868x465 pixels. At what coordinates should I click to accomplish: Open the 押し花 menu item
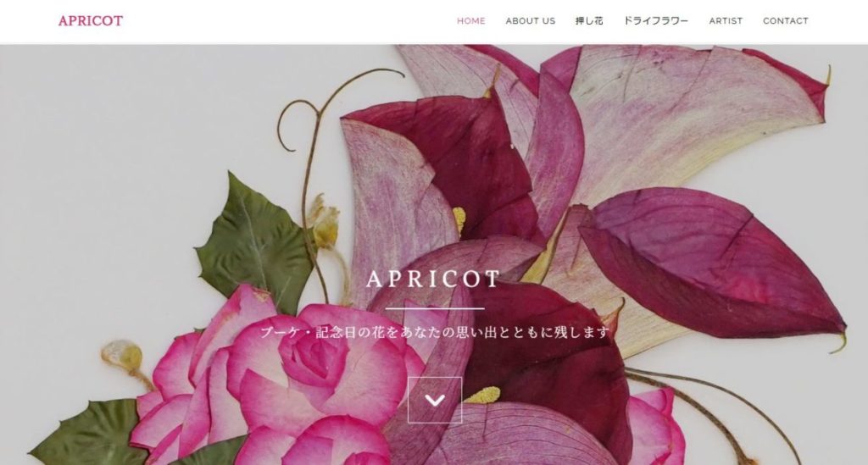[589, 21]
